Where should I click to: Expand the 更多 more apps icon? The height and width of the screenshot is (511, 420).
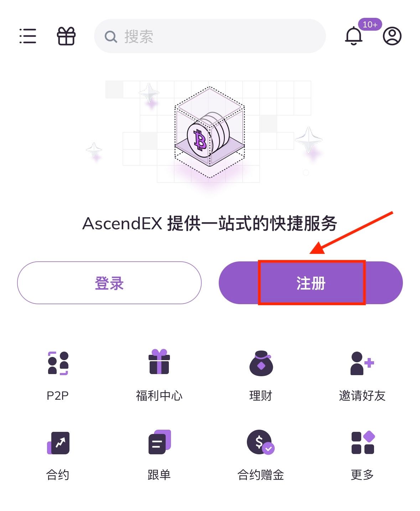coord(363,442)
